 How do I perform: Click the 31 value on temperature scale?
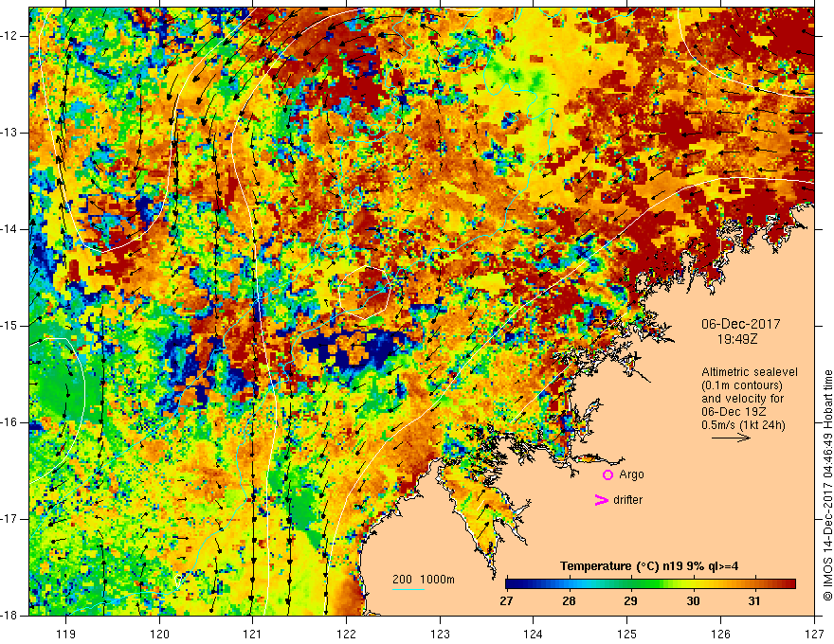(753, 601)
